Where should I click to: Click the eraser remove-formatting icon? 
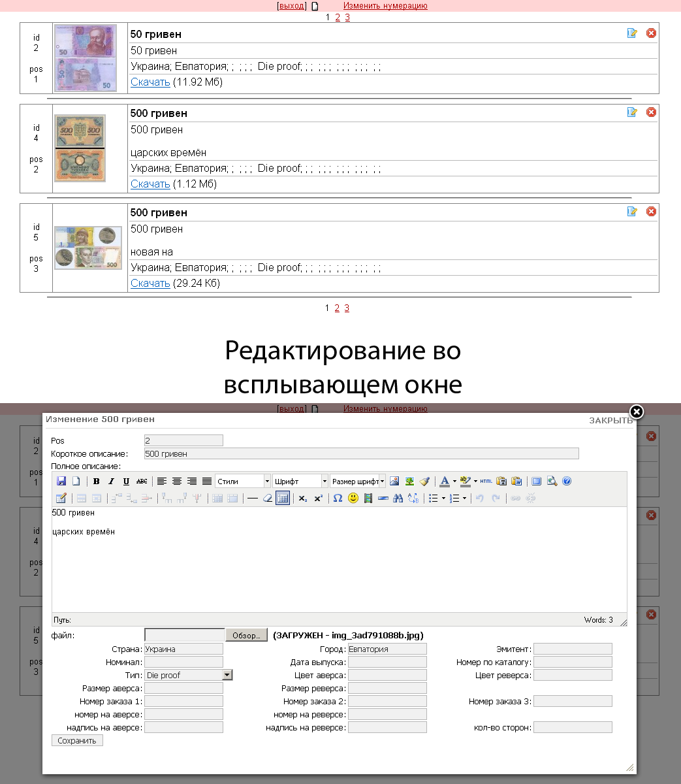(x=267, y=498)
